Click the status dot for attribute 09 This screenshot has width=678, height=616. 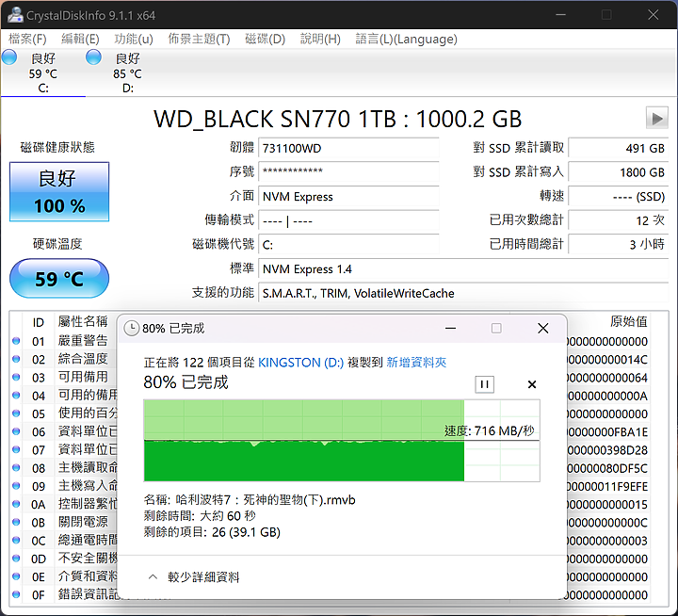16,486
